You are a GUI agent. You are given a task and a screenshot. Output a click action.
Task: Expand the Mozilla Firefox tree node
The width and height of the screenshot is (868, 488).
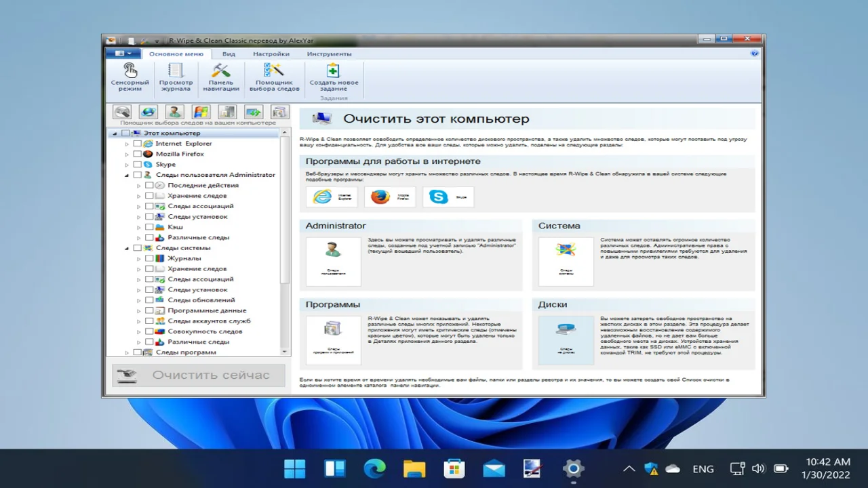(x=127, y=154)
